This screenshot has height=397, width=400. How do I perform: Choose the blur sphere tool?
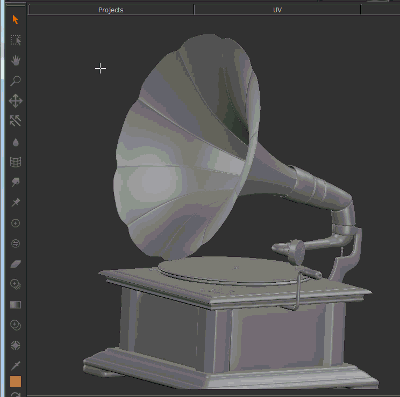16,345
